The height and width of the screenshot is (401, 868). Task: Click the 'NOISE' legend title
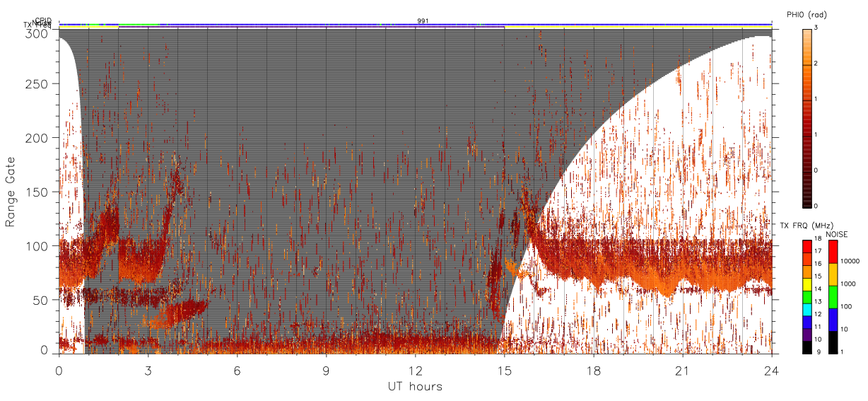[837, 234]
